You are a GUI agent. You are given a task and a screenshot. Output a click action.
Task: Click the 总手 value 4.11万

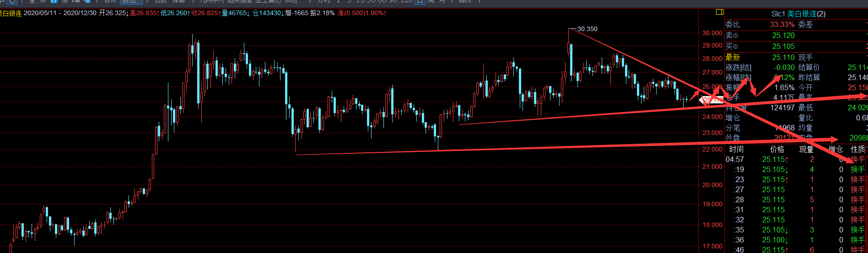pyautogui.click(x=784, y=97)
